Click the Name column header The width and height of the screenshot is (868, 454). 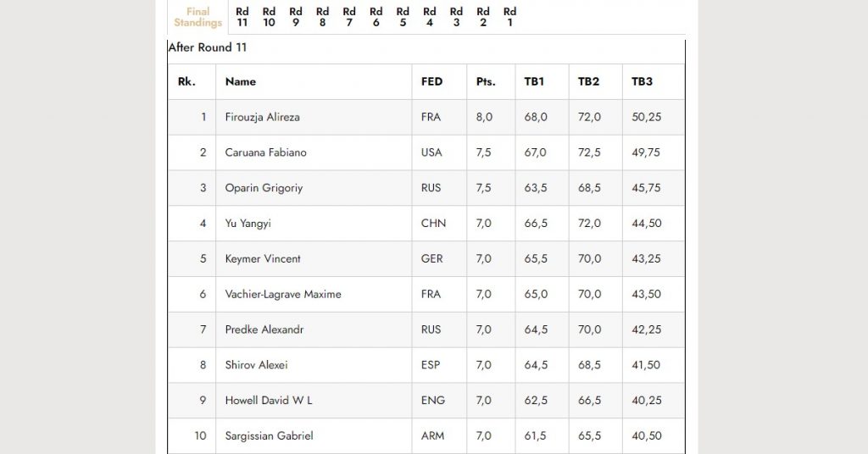point(240,82)
